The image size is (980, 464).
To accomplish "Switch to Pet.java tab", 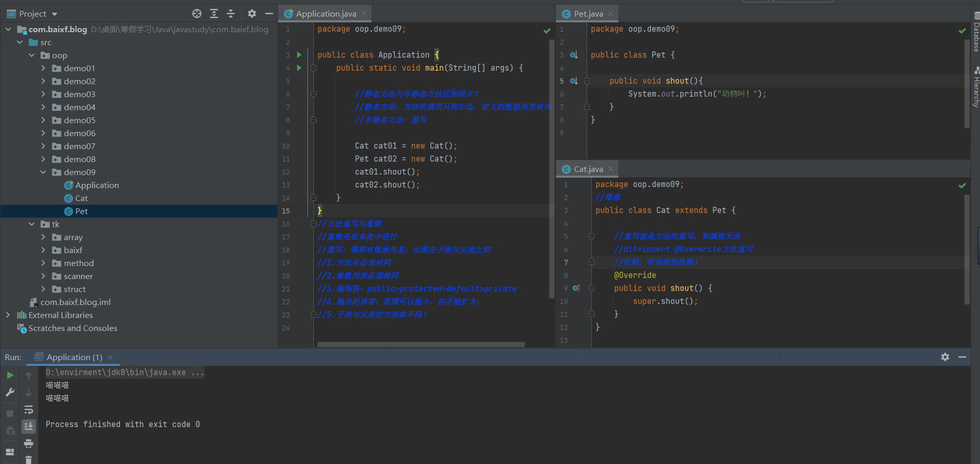I will click(588, 14).
